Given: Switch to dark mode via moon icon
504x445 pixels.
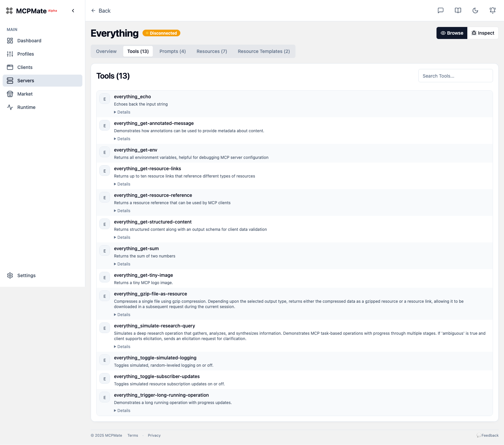Looking at the screenshot, I should [x=475, y=10].
